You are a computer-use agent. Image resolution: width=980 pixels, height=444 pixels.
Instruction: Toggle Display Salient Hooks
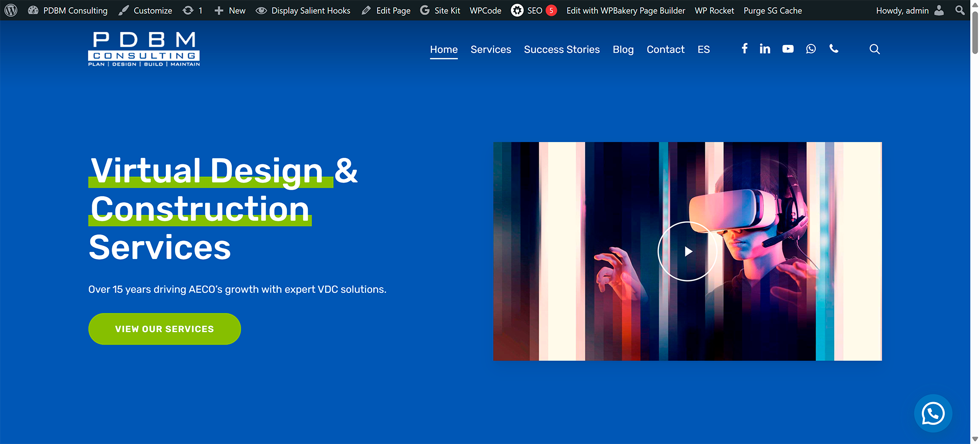pyautogui.click(x=303, y=10)
